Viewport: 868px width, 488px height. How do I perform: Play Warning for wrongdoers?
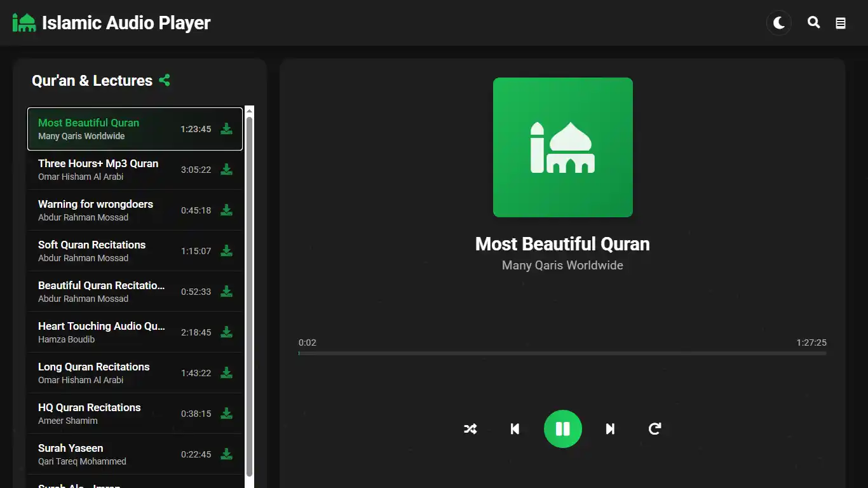click(135, 210)
